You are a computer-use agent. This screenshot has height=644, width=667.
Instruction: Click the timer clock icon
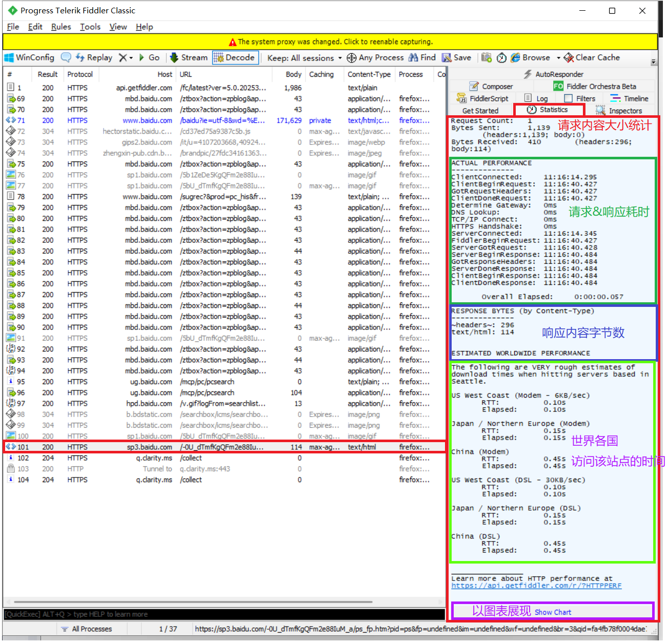[502, 58]
